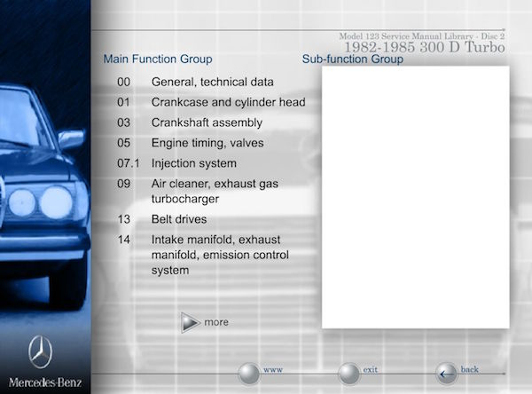
Task: Click the Mercedes-Benz star logo
Action: pyautogui.click(x=41, y=352)
